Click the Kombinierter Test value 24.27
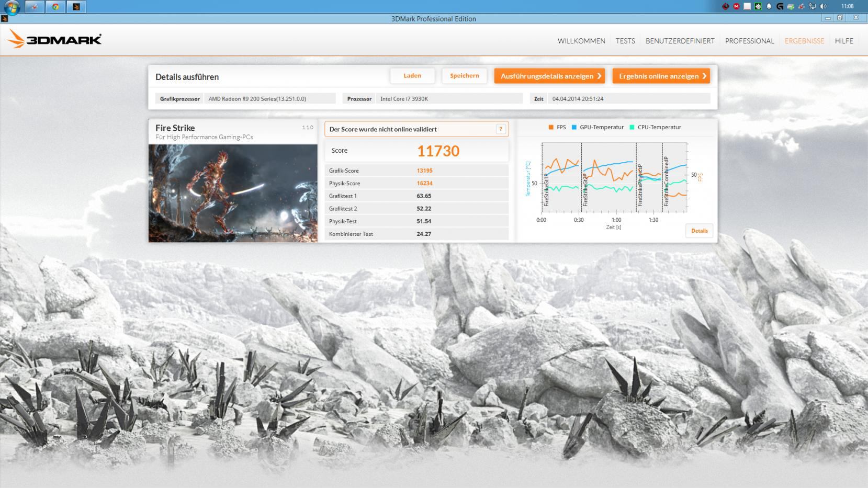This screenshot has width=868, height=488. click(x=424, y=234)
